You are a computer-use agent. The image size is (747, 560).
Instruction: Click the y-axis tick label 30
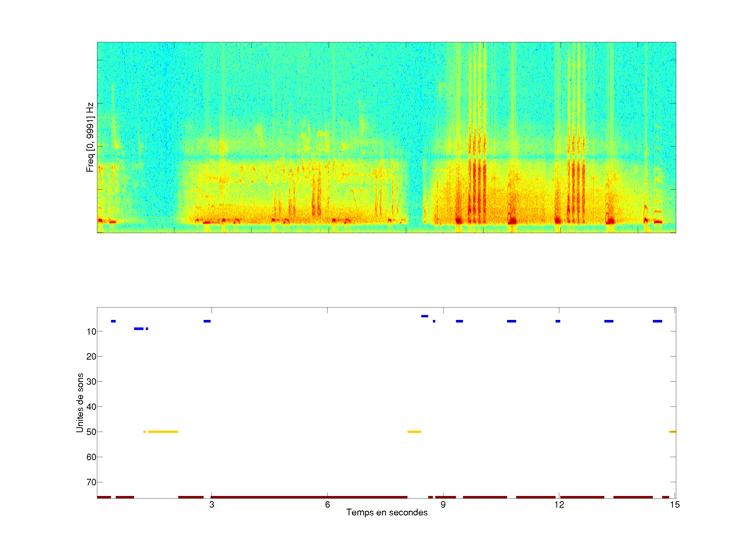click(91, 381)
